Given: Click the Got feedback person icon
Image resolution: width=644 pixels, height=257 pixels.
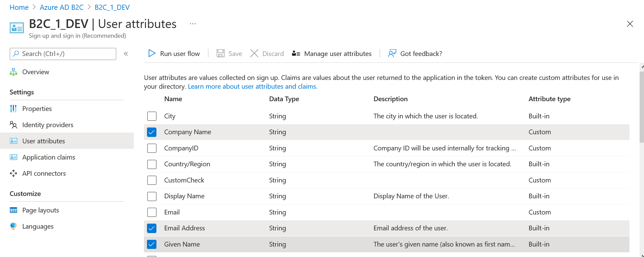Looking at the screenshot, I should pyautogui.click(x=392, y=53).
